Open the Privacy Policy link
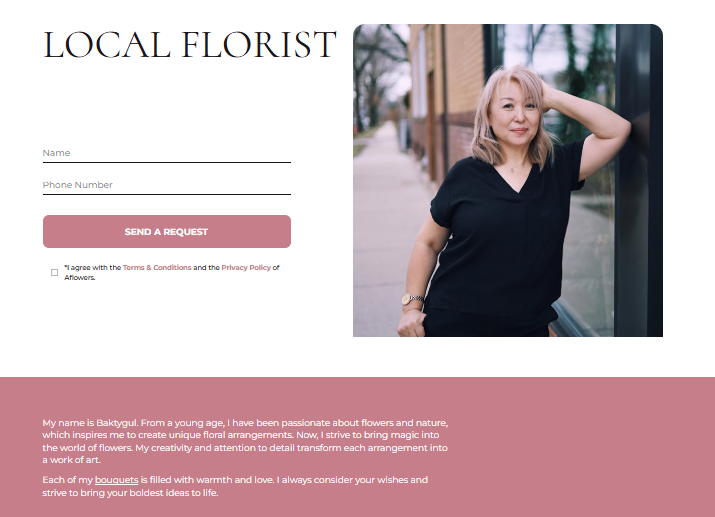 click(246, 268)
